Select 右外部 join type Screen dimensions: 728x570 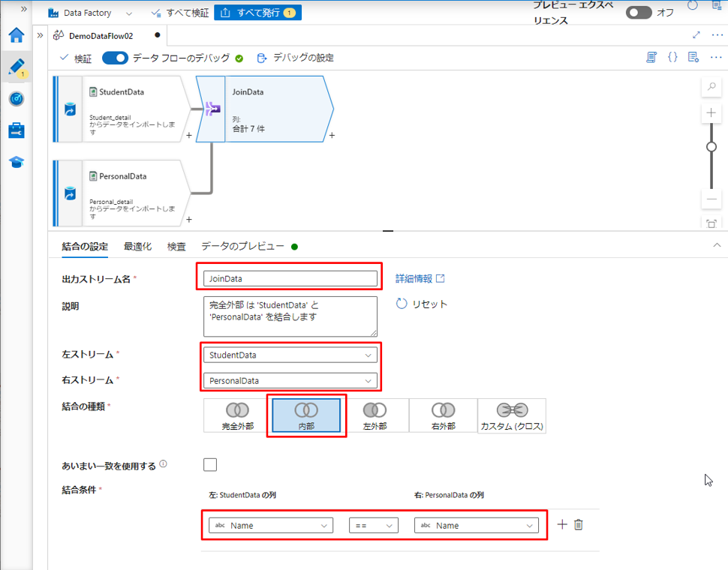[444, 416]
